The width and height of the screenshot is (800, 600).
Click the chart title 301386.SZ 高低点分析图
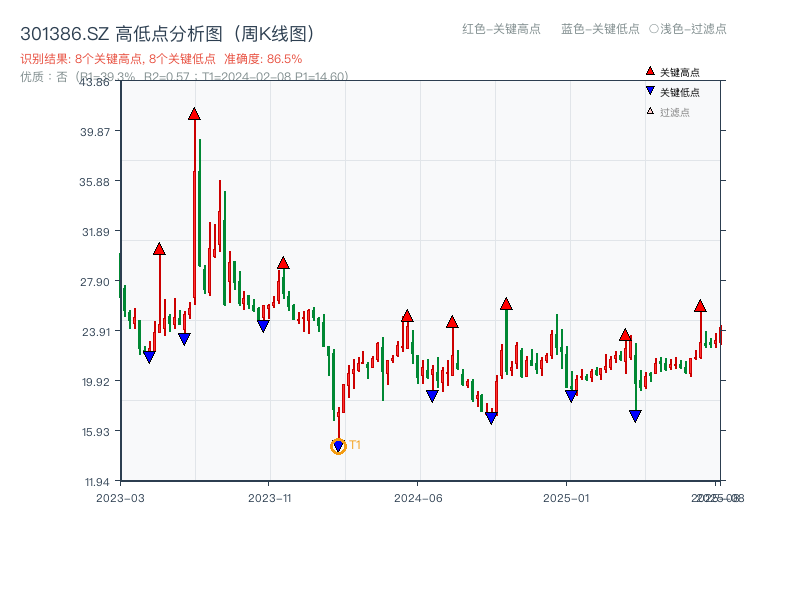(120, 31)
